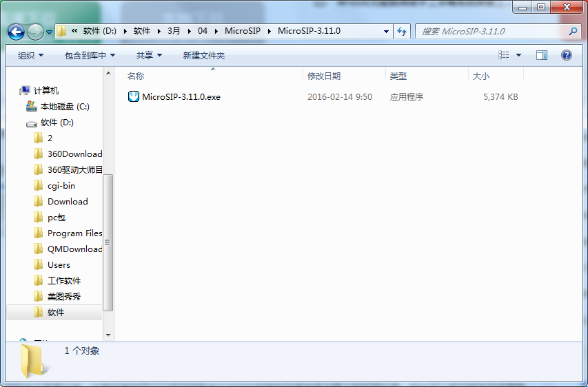The height and width of the screenshot is (387, 588).
Task: Open the 工作软件 folder
Action: [x=63, y=280]
